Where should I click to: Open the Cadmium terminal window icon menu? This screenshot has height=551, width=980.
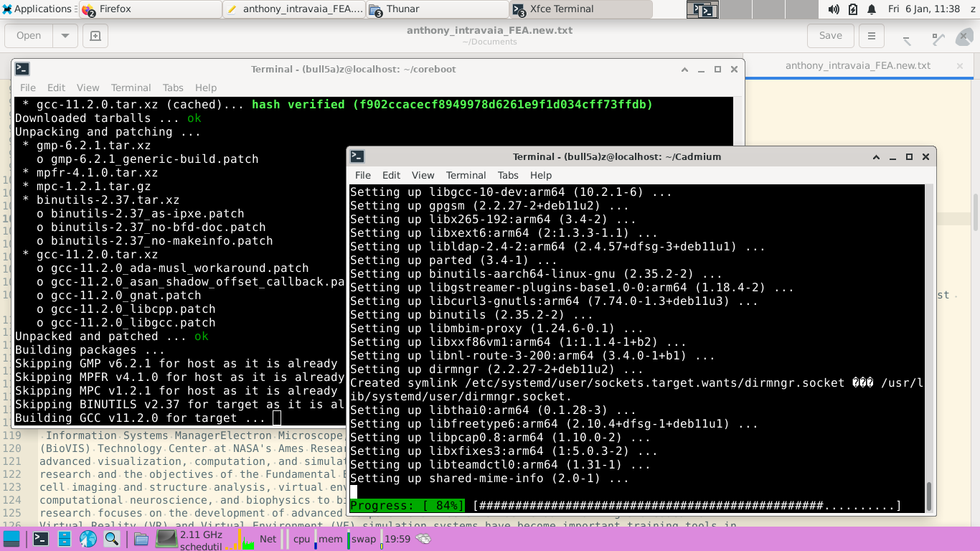(x=357, y=156)
